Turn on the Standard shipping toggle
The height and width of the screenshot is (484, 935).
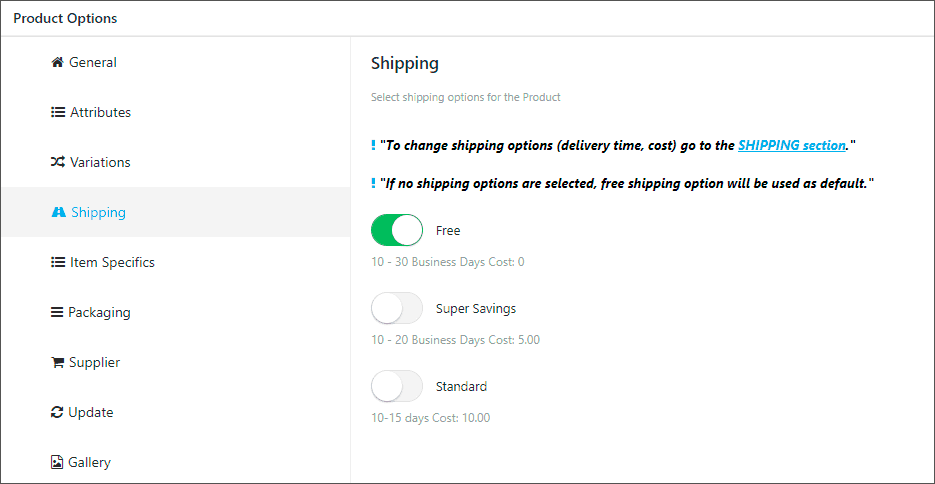tap(397, 386)
